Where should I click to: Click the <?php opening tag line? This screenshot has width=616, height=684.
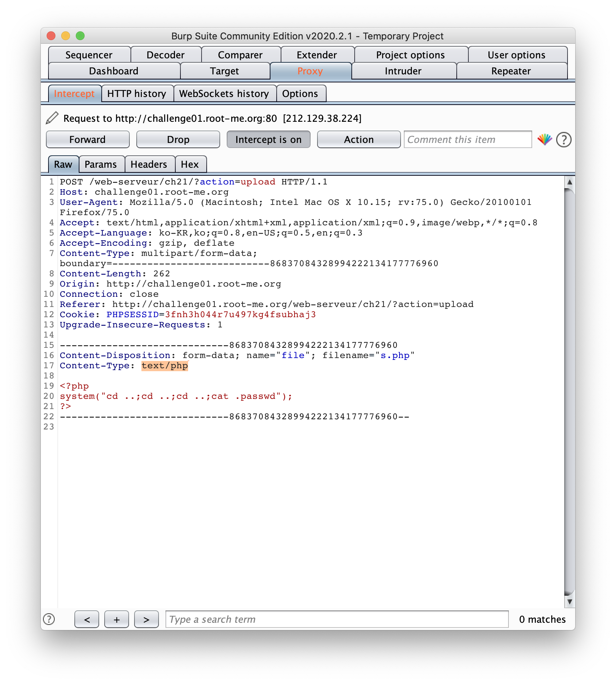pyautogui.click(x=74, y=386)
